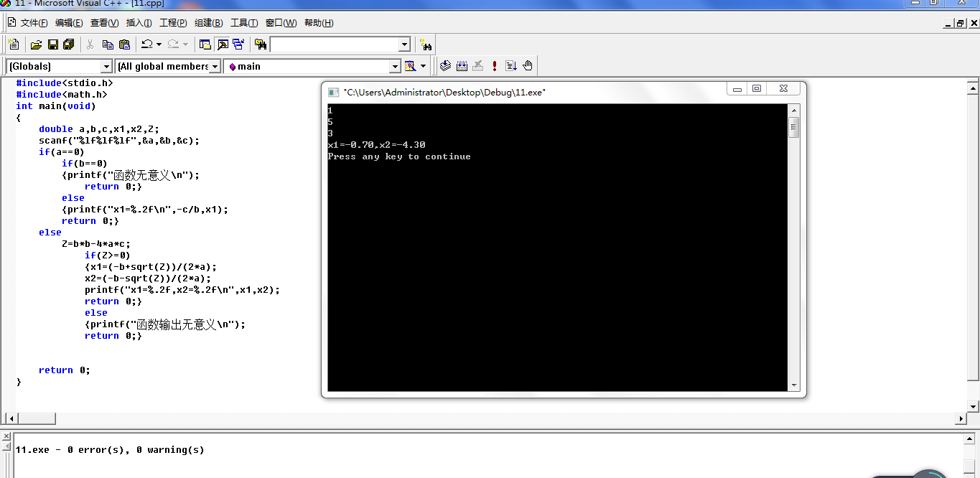Minimize the 11.exe console window
This screenshot has height=478, width=980.
tap(737, 88)
